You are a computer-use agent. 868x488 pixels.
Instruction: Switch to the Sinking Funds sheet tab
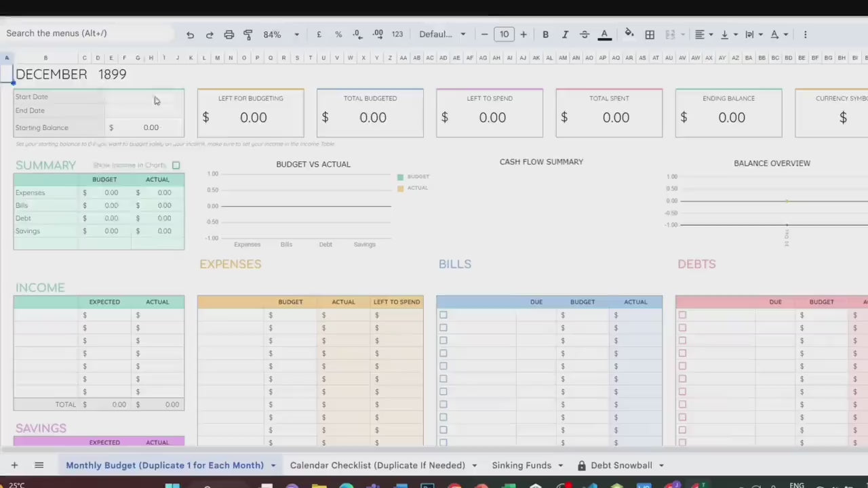click(521, 465)
